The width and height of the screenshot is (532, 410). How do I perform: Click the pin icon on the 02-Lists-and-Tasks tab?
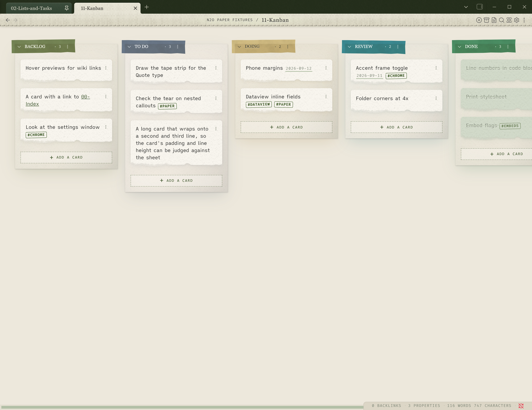click(67, 8)
